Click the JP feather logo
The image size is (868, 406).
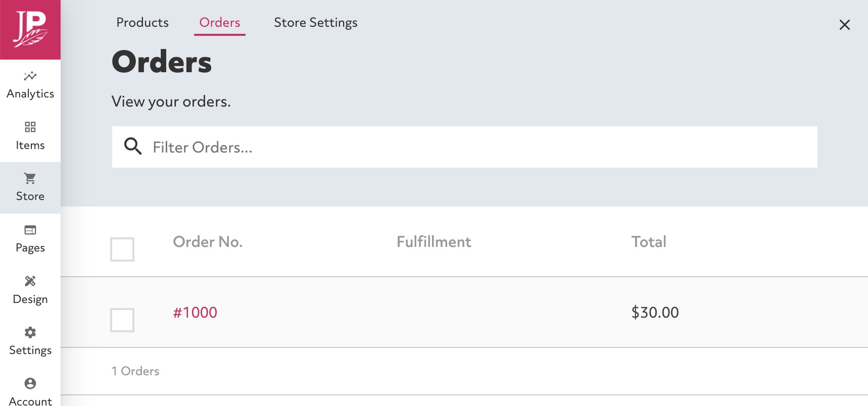click(30, 30)
